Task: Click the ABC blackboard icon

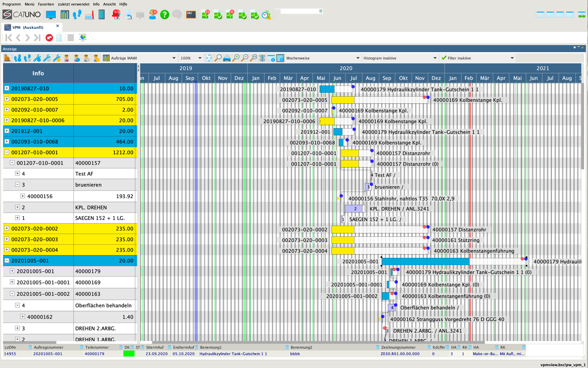Action: 191,15
